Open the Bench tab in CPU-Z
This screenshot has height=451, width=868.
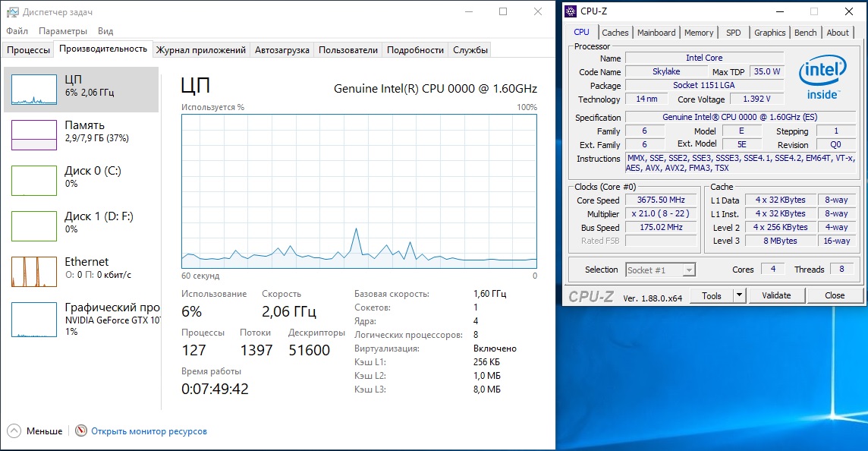pyautogui.click(x=806, y=33)
